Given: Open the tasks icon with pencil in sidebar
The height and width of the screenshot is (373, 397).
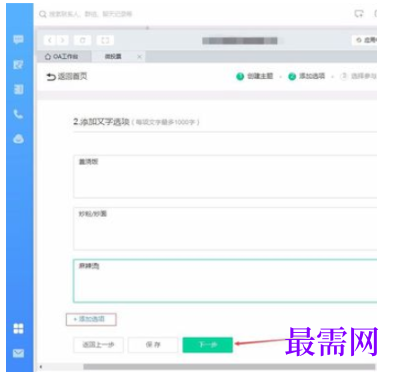Looking at the screenshot, I should (18, 64).
